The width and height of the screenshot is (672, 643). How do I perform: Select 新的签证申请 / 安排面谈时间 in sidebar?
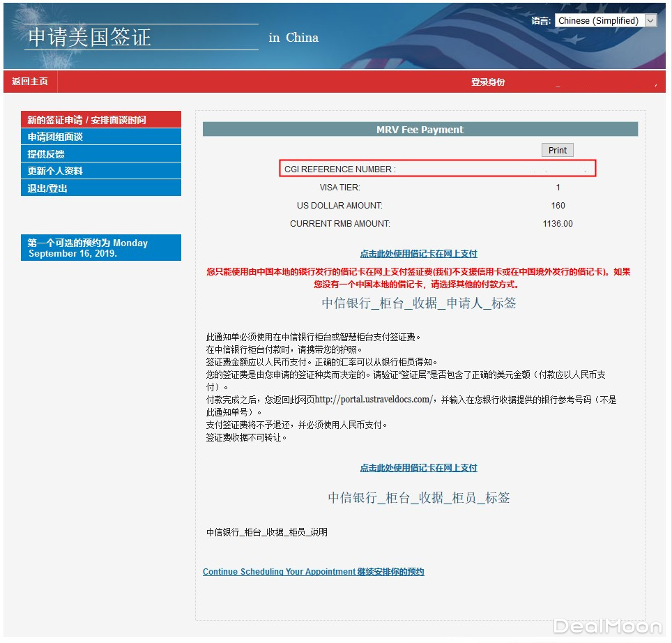pyautogui.click(x=100, y=120)
